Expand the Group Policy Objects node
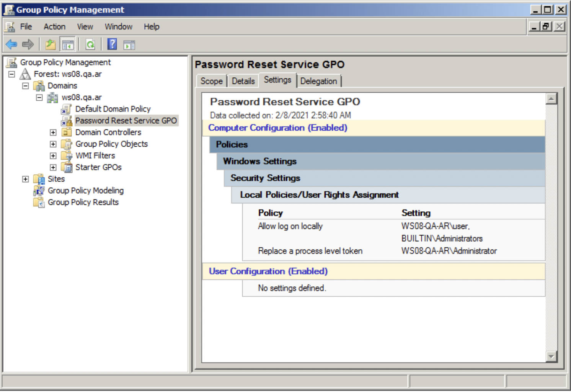Image resolution: width=571 pixels, height=392 pixels. pos(53,144)
